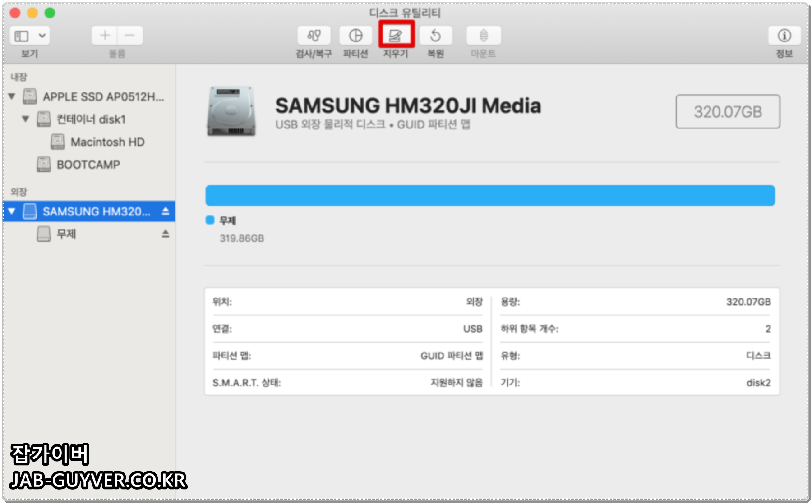Click the 320.07GB capacity box
812x504 pixels.
(728, 111)
